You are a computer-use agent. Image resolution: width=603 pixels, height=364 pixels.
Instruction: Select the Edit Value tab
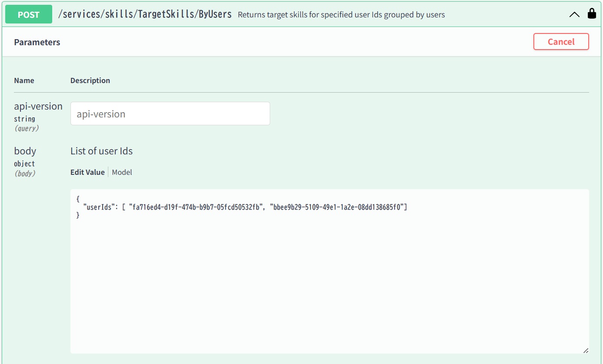[87, 172]
